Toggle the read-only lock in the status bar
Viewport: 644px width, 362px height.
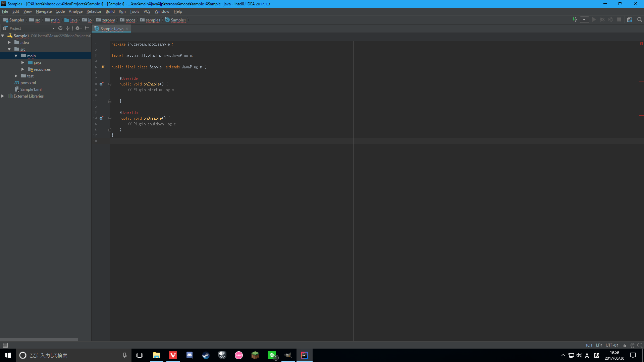point(624,345)
